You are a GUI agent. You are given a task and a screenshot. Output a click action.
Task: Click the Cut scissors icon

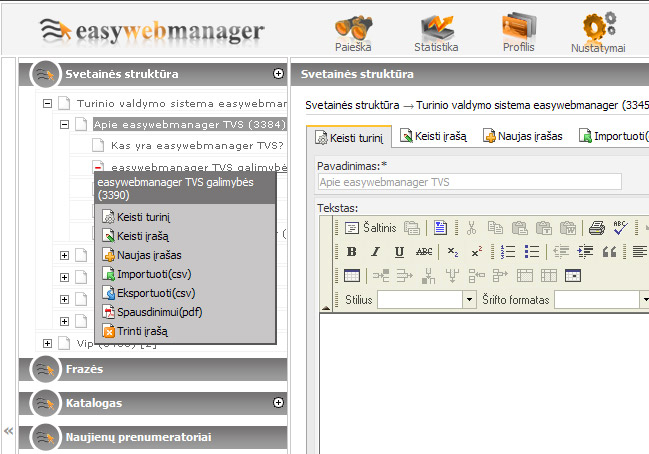(471, 228)
